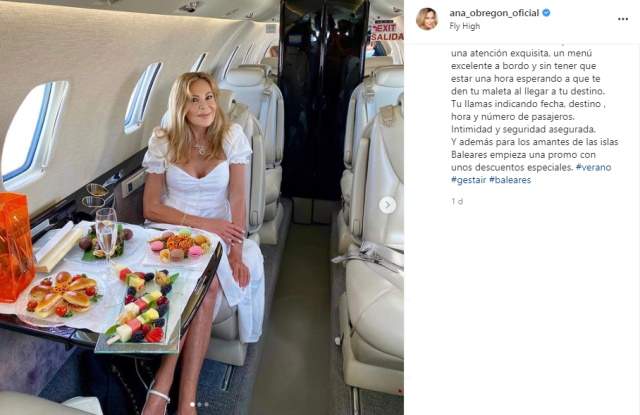Click the '1 d' post timestamp
640x415 pixels.
pyautogui.click(x=457, y=201)
